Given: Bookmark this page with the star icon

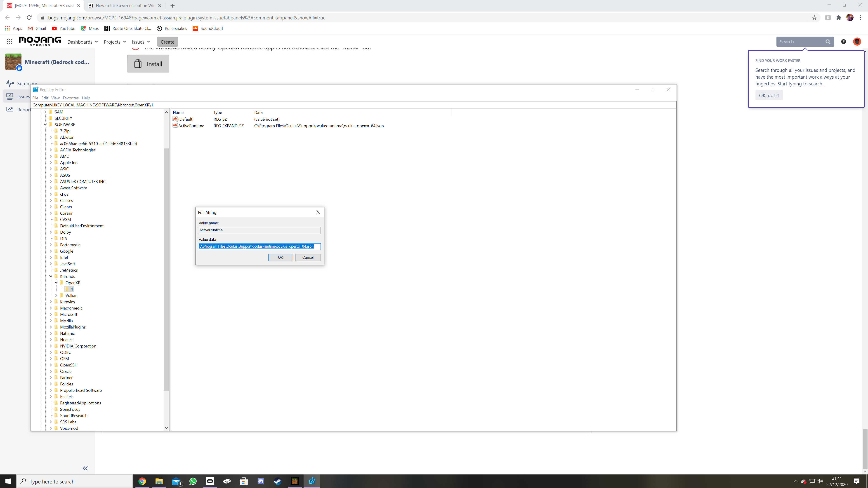Looking at the screenshot, I should [x=814, y=18].
